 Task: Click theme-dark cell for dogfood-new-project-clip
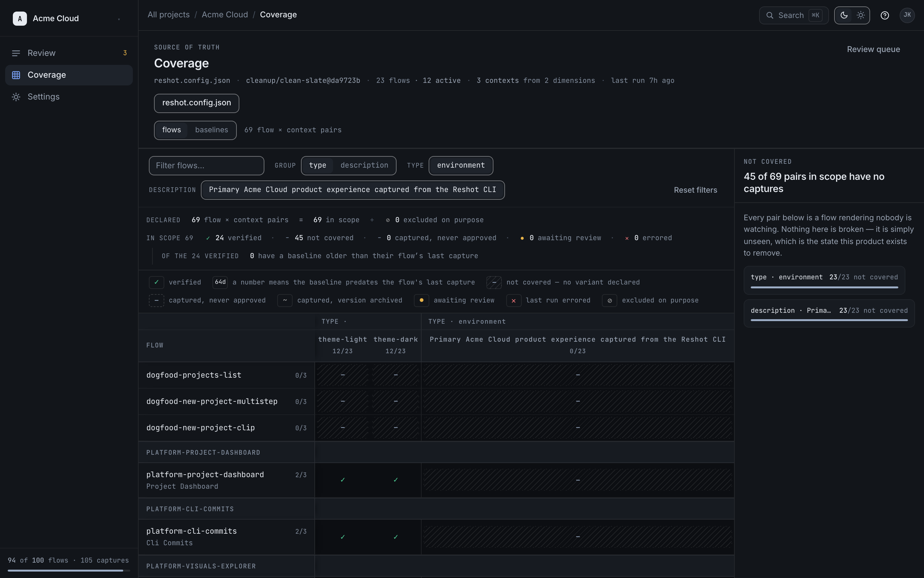pyautogui.click(x=396, y=428)
